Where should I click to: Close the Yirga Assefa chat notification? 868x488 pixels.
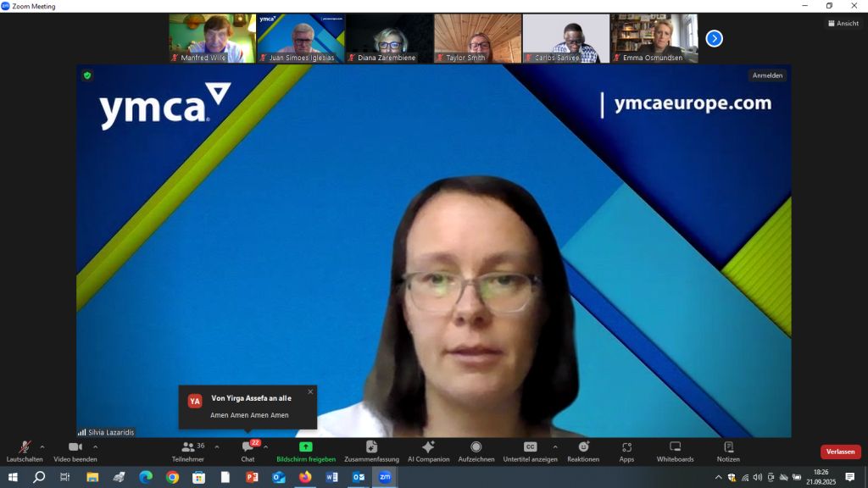point(310,391)
